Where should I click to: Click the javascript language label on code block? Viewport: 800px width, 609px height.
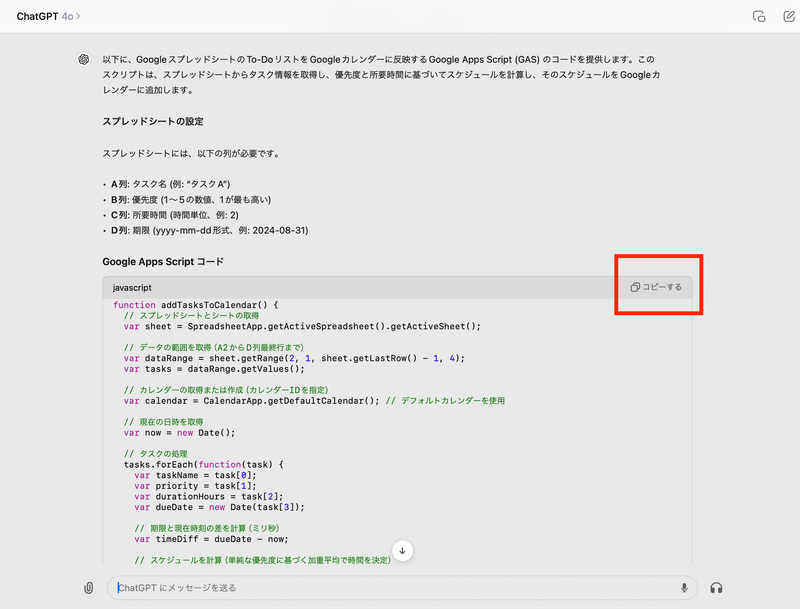coord(132,288)
